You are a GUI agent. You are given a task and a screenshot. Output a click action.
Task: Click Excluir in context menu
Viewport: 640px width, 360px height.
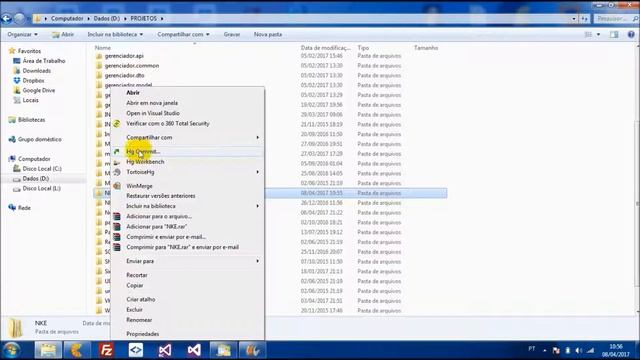[x=134, y=309]
